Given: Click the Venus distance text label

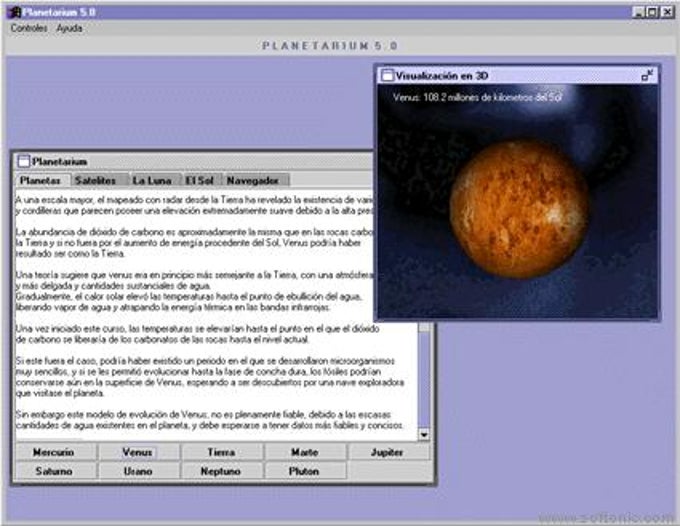Looking at the screenshot, I should [x=477, y=97].
